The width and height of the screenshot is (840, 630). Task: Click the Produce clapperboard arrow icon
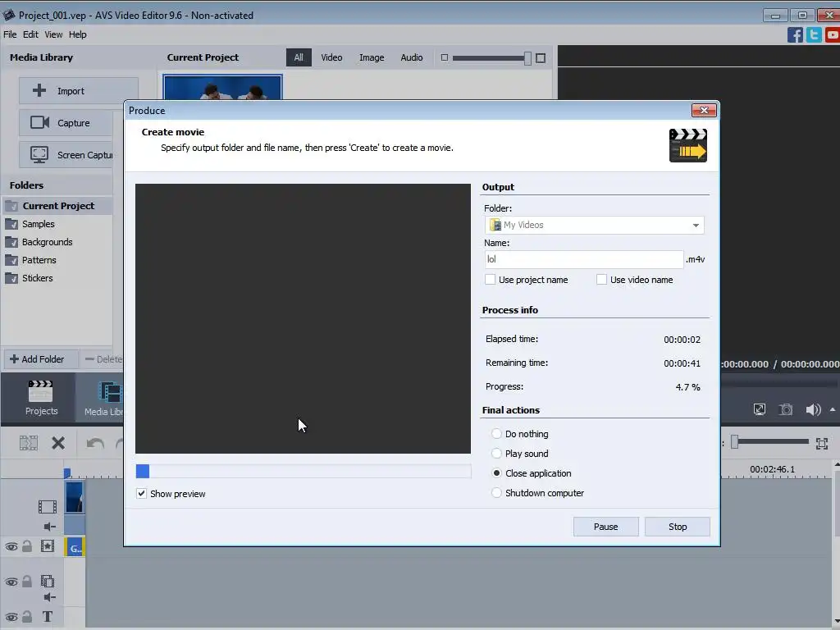[x=688, y=145]
